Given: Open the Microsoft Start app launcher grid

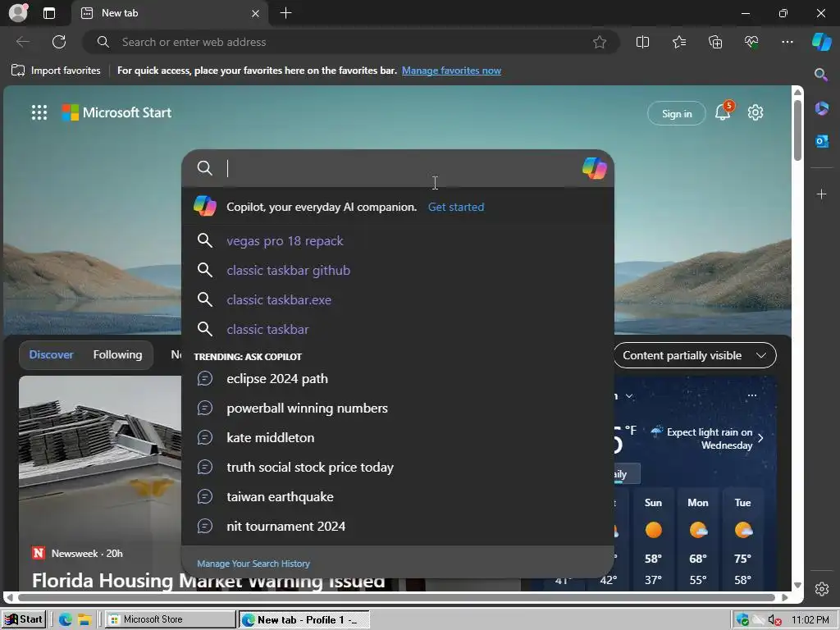Looking at the screenshot, I should [39, 112].
